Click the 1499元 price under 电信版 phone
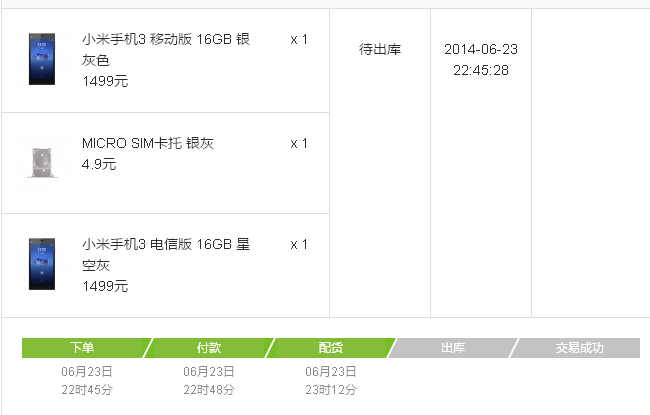The width and height of the screenshot is (650, 415). [105, 287]
